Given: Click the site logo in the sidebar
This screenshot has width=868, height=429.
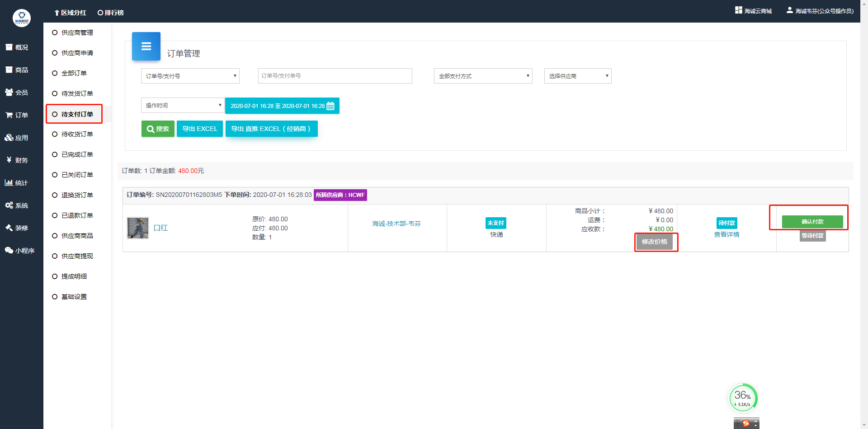Looking at the screenshot, I should pos(21,18).
